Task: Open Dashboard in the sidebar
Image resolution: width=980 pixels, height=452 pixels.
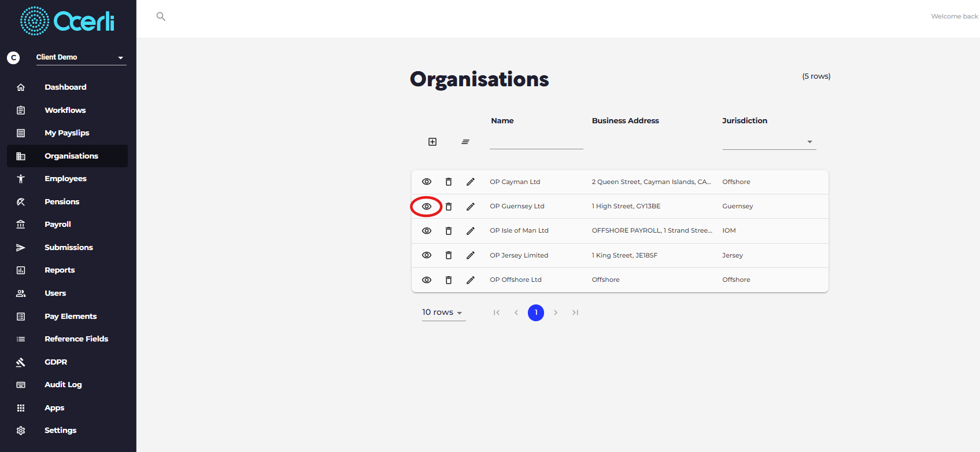Action: [x=67, y=87]
